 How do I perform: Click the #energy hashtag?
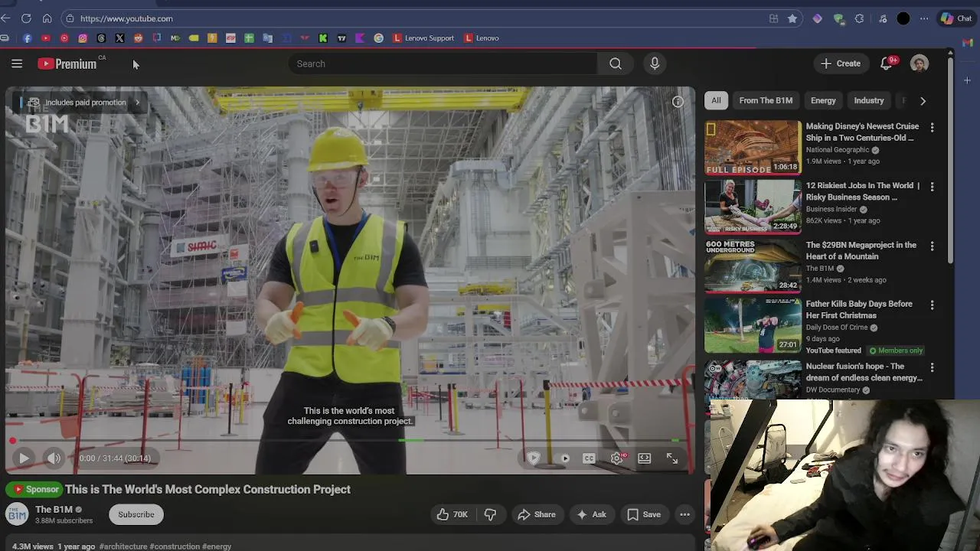point(217,546)
